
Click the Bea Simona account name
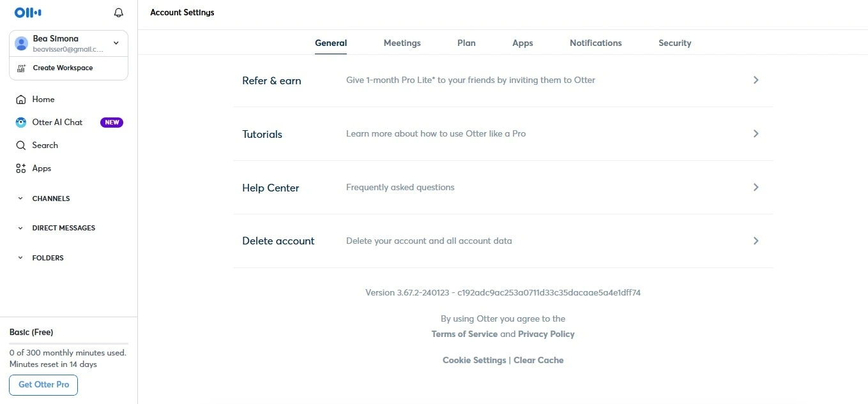point(56,39)
